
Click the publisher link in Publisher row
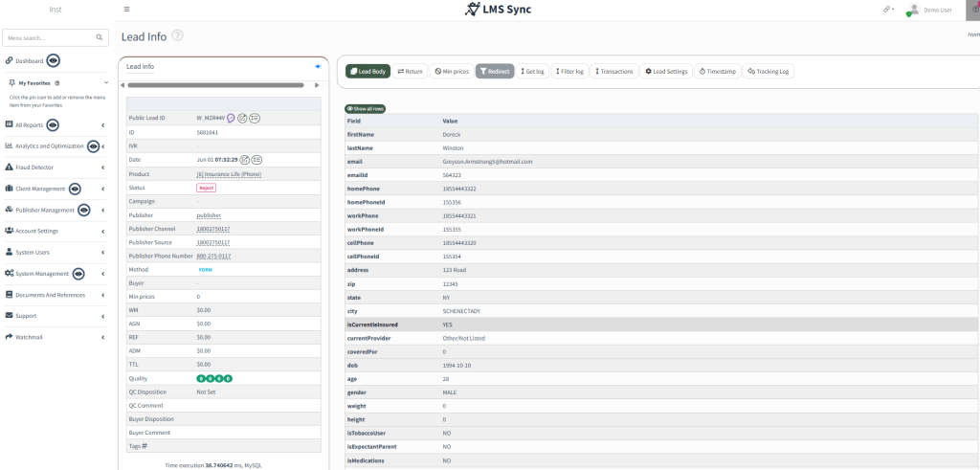[209, 215]
